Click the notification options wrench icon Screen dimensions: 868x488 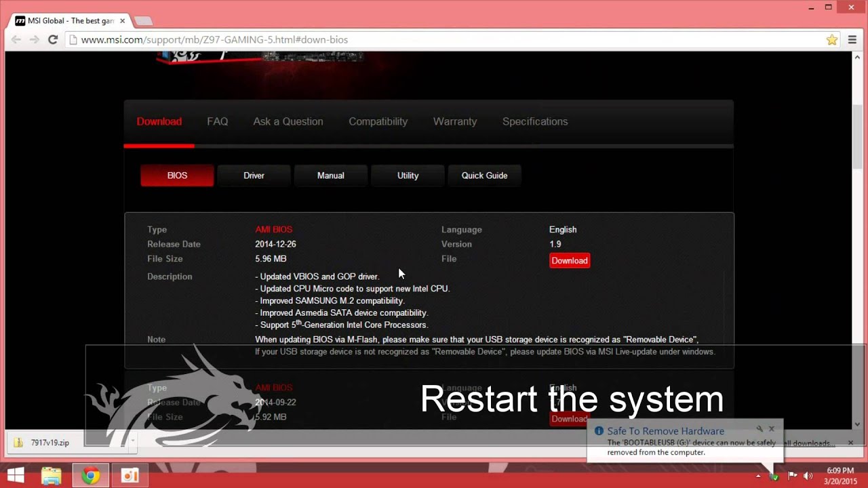[759, 428]
